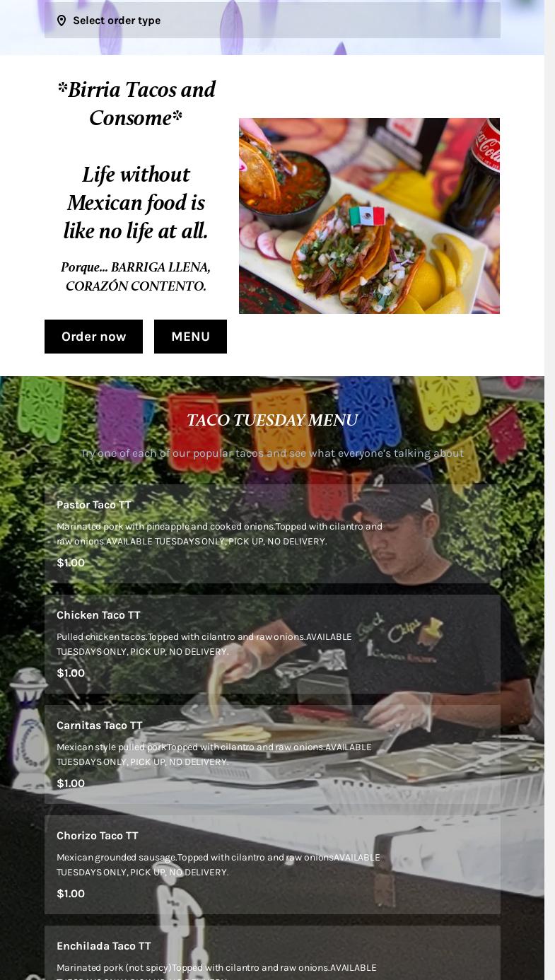Select the Pastor Taco TT item
Image resolution: width=555 pixels, height=980 pixels.
[272, 534]
